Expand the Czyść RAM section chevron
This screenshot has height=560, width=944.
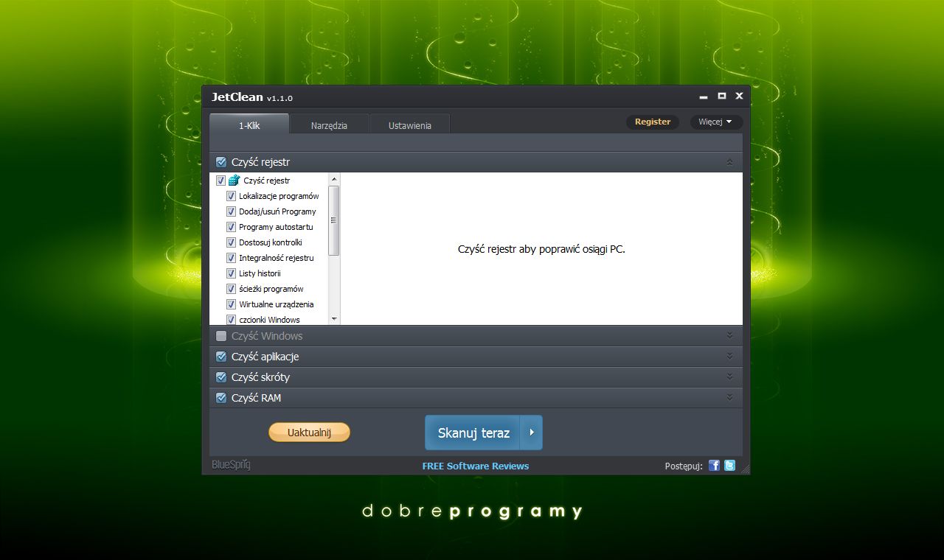click(730, 397)
